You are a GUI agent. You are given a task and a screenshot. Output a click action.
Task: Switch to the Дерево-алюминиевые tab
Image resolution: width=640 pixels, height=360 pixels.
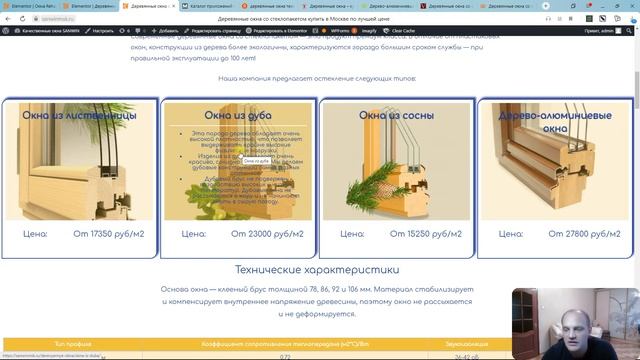[387, 6]
